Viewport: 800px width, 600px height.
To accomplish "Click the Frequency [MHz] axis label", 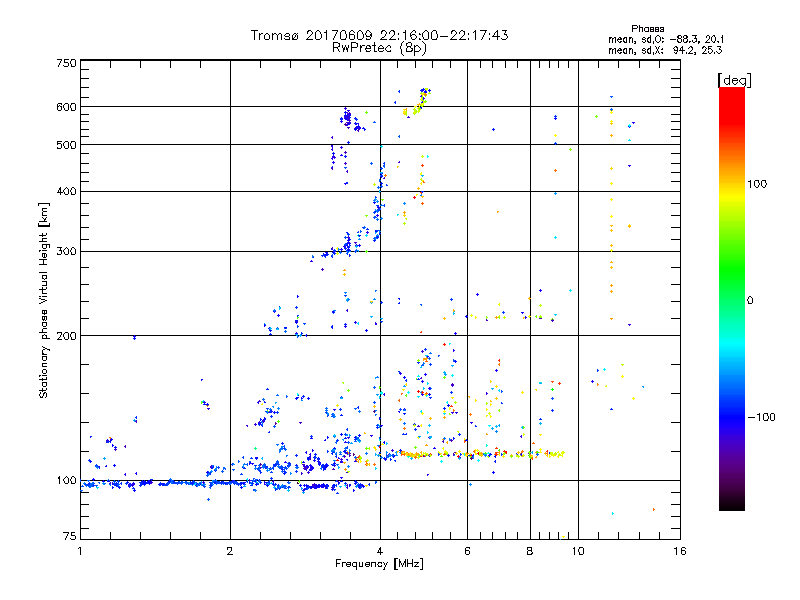I will (379, 566).
